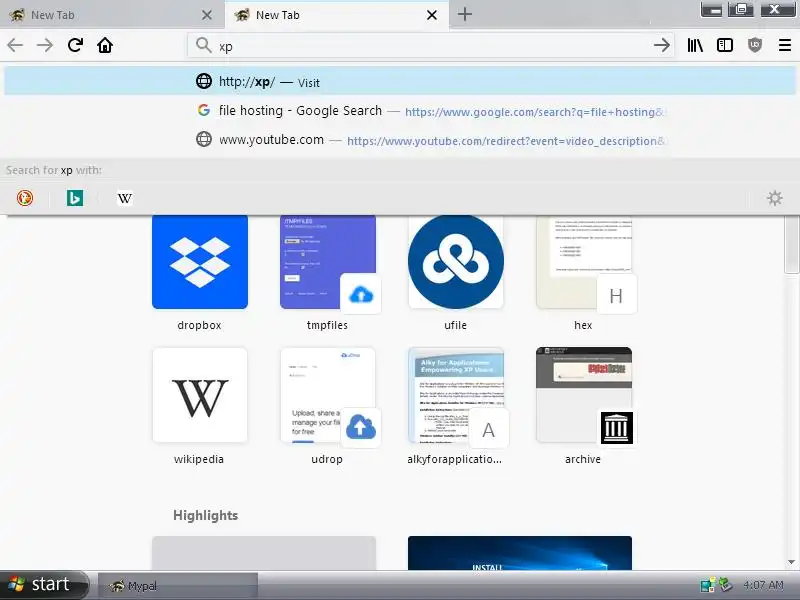Search xp with DuckDuckGo icon
The width and height of the screenshot is (800, 600).
tap(25, 198)
